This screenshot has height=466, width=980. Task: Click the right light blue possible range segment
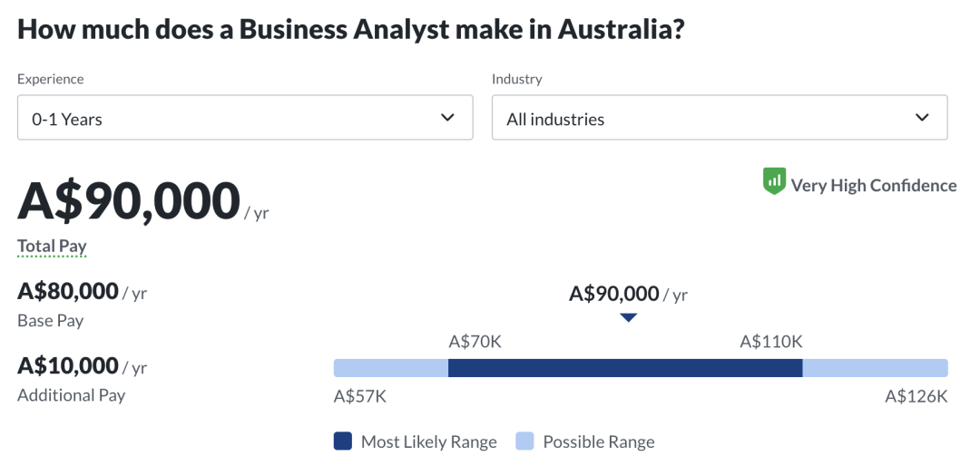click(x=875, y=368)
